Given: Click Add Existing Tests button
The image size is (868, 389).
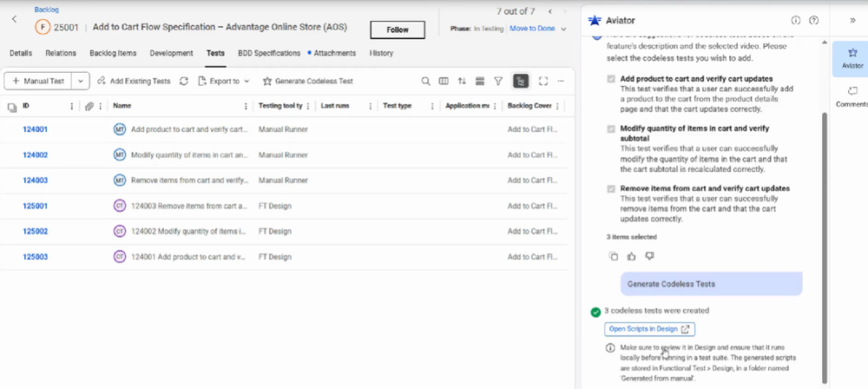Looking at the screenshot, I should 134,81.
